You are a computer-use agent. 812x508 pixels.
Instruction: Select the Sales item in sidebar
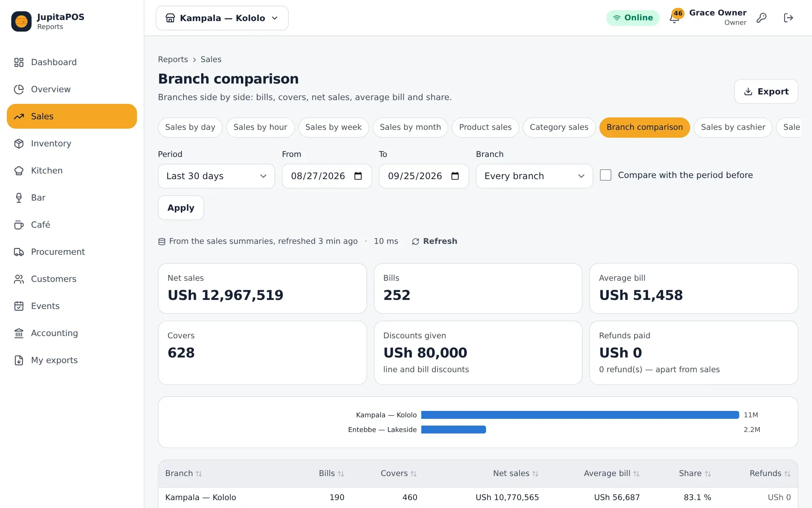(72, 116)
